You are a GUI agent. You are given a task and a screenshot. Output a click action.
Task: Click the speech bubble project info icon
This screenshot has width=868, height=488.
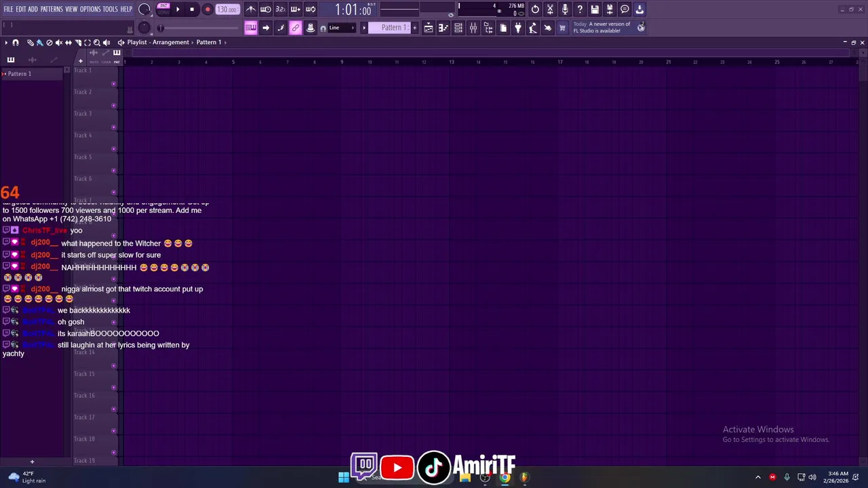pos(625,9)
